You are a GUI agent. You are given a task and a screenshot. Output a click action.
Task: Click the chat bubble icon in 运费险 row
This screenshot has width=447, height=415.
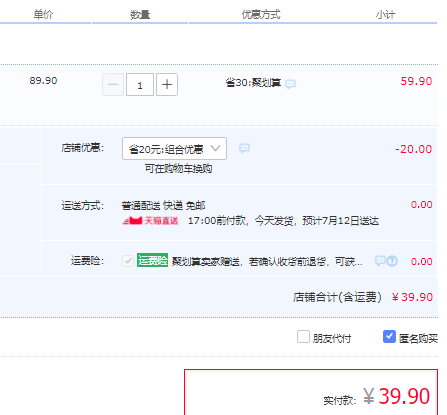coord(380,260)
